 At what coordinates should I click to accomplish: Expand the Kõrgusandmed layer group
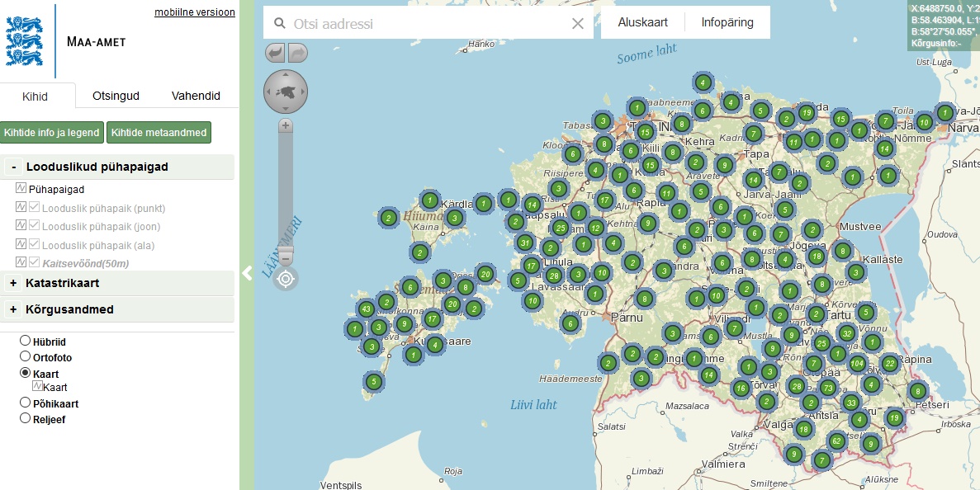coord(13,309)
